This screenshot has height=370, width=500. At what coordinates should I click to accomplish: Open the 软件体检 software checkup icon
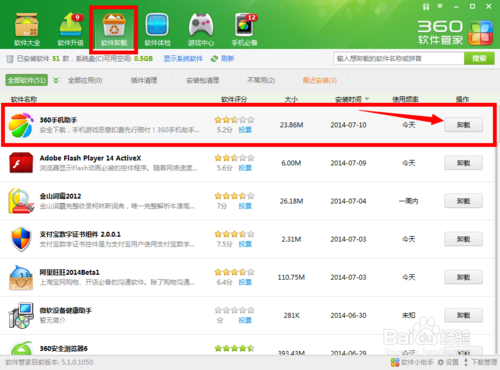click(157, 29)
